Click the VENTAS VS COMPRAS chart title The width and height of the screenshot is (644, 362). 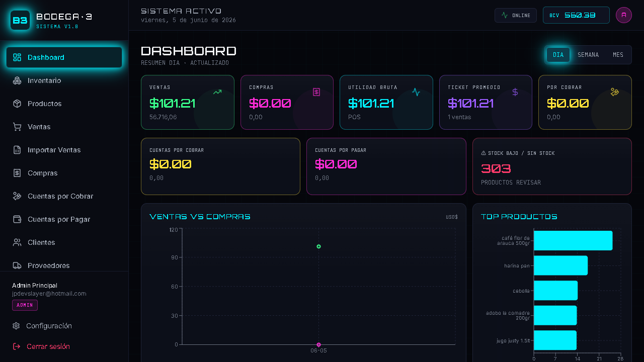200,217
